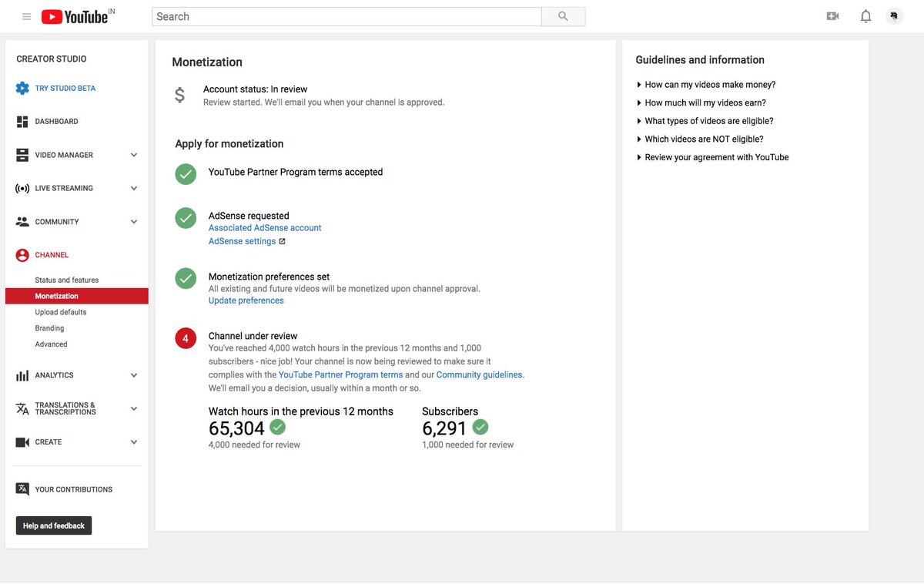Image resolution: width=924 pixels, height=584 pixels.
Task: Open the hamburger guide menu
Action: (x=26, y=16)
